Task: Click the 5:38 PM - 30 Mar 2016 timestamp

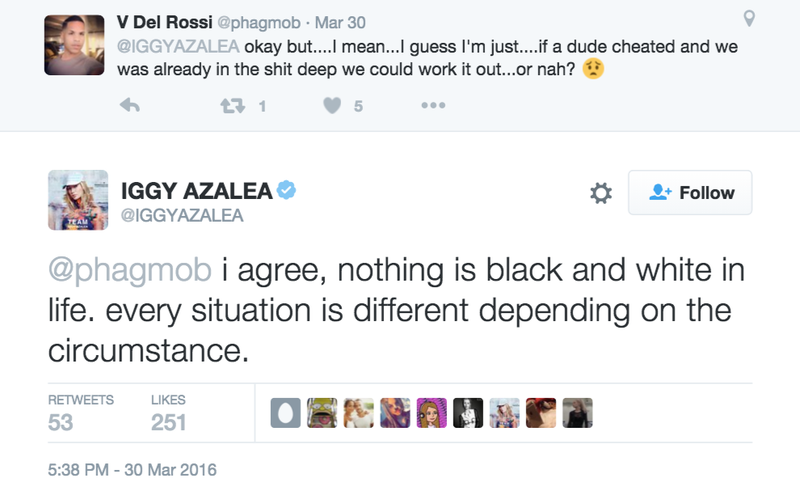Action: click(132, 469)
